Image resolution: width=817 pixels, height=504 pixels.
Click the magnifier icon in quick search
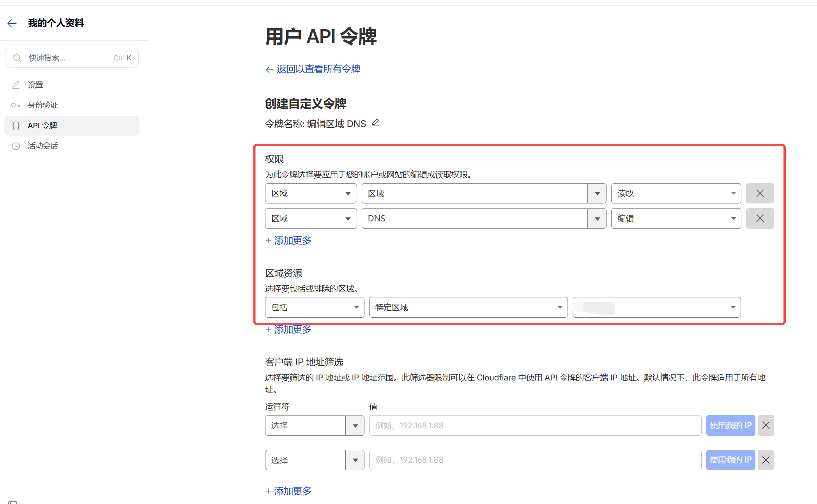17,58
